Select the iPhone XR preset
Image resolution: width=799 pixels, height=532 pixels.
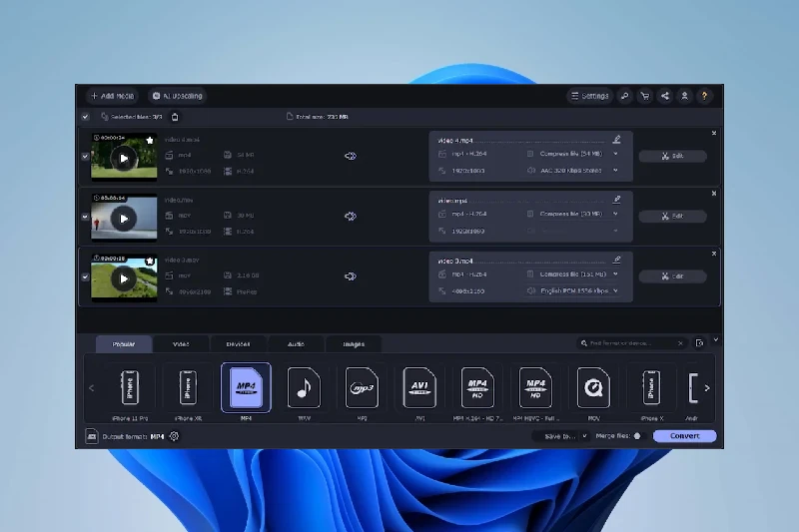pyautogui.click(x=188, y=392)
